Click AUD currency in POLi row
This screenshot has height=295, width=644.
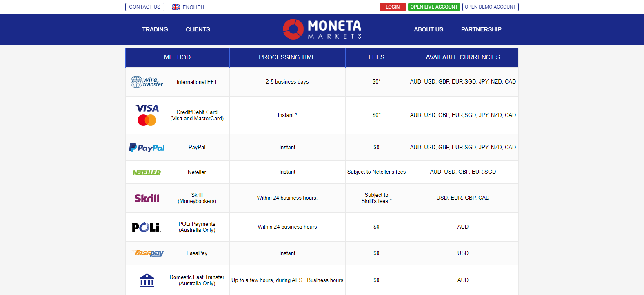pos(463,227)
